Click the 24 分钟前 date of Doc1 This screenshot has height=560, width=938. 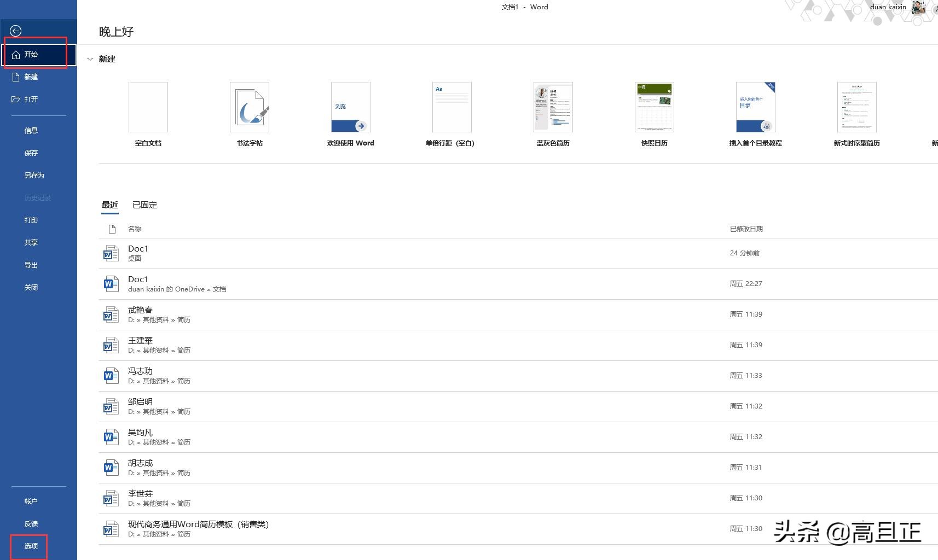point(745,253)
